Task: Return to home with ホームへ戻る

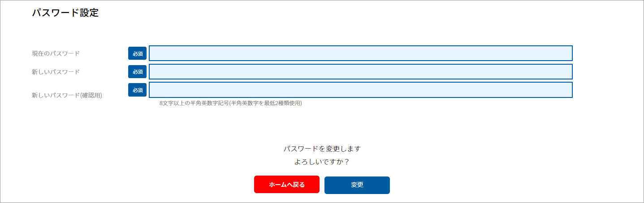Action: (x=286, y=185)
